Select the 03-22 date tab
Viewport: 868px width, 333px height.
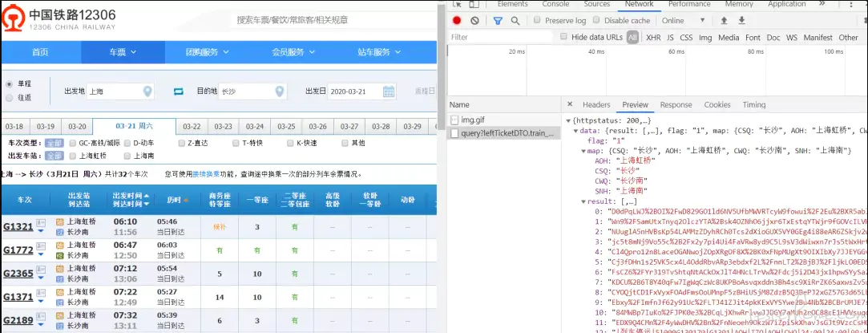click(x=192, y=126)
